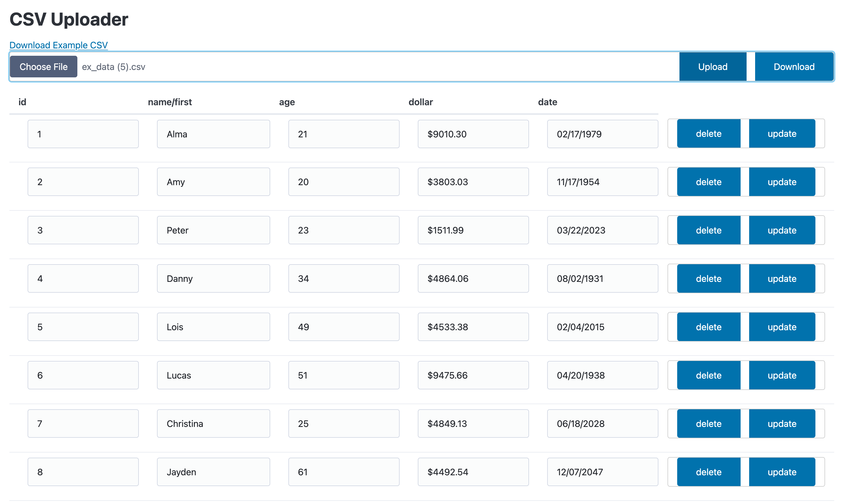Click the date field showing 04/20/1938

(x=603, y=375)
